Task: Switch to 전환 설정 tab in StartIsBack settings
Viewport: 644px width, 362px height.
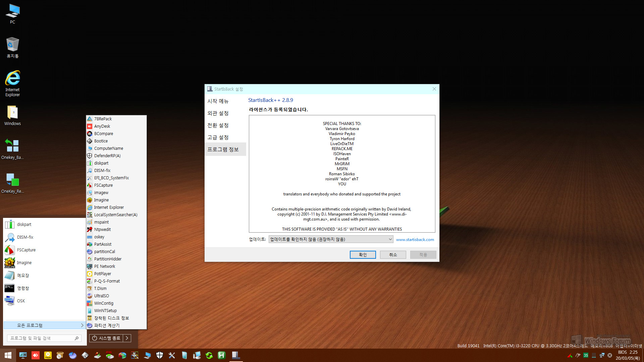Action: (225, 125)
